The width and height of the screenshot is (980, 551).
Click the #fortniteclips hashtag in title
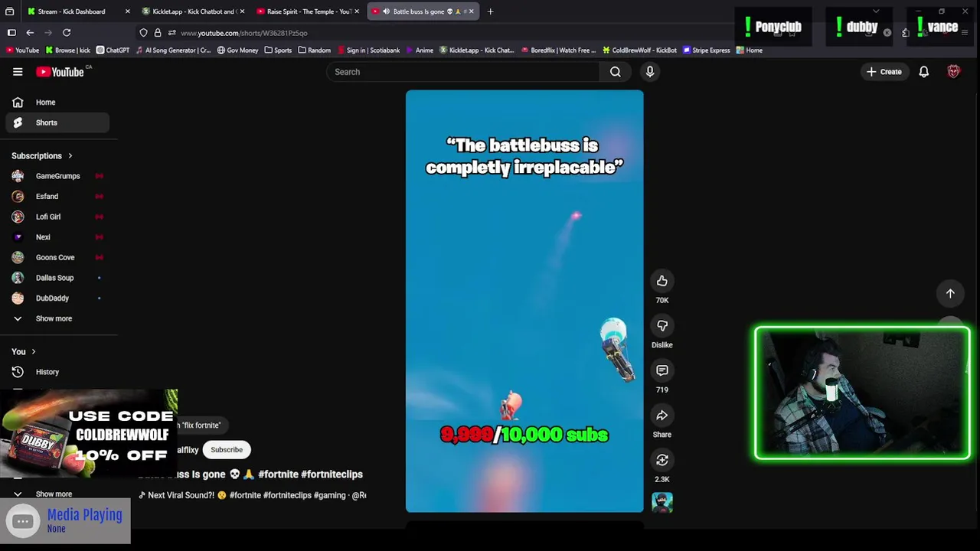pyautogui.click(x=332, y=474)
